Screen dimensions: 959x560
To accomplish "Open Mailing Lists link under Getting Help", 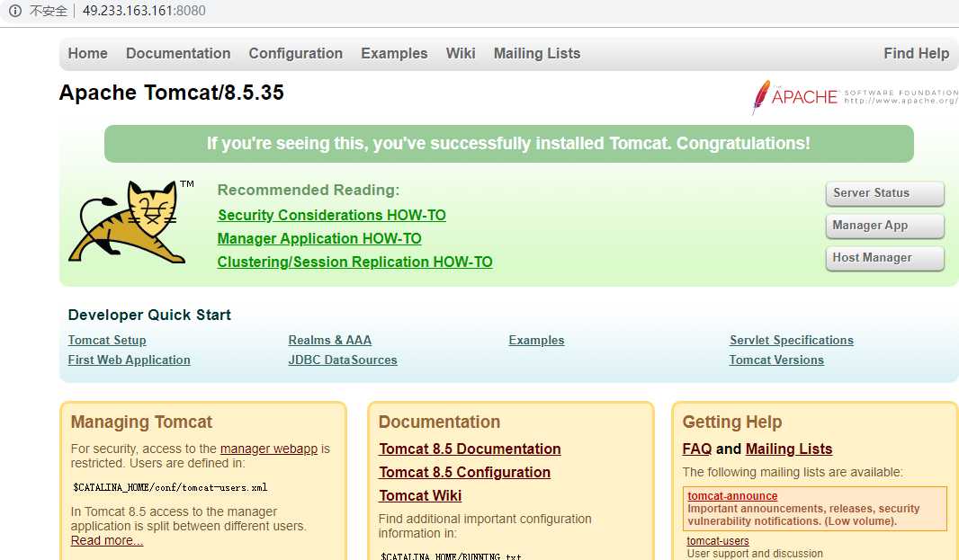I will pyautogui.click(x=789, y=449).
